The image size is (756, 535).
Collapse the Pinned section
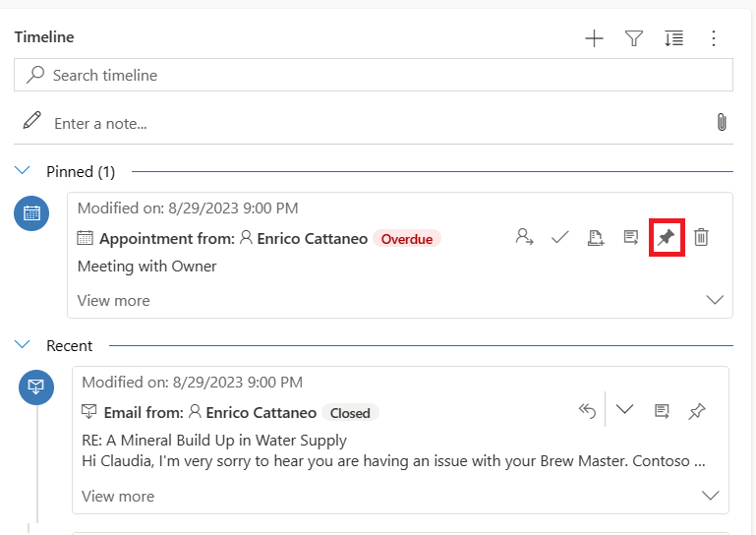23,171
